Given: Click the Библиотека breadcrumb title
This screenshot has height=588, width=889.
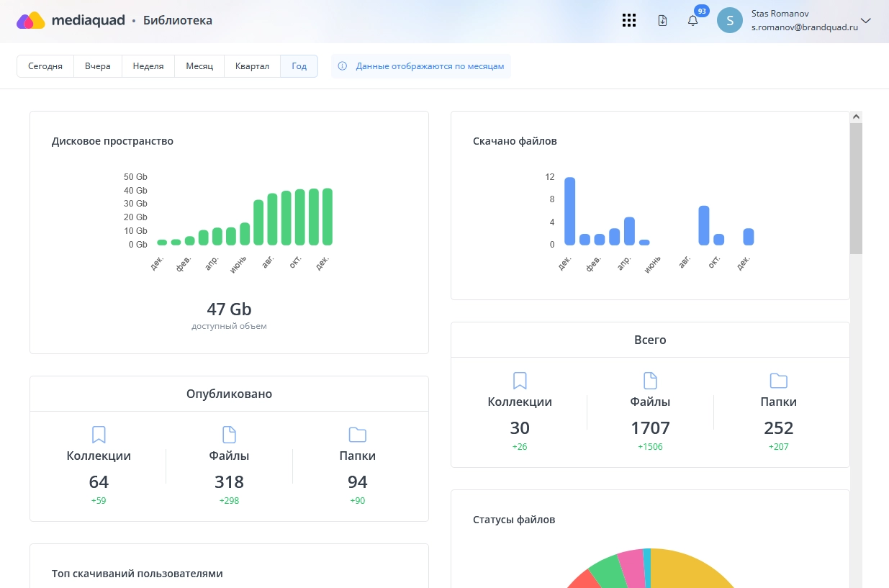Looking at the screenshot, I should coord(177,21).
